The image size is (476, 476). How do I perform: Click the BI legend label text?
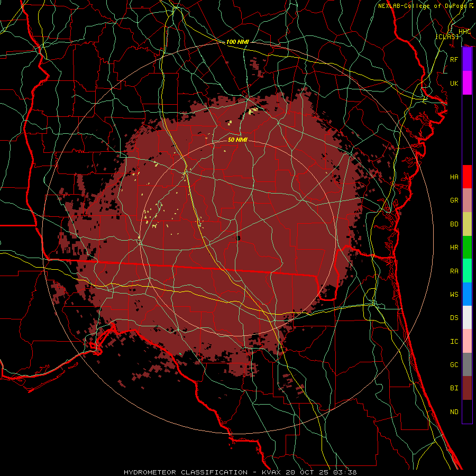[454, 388]
